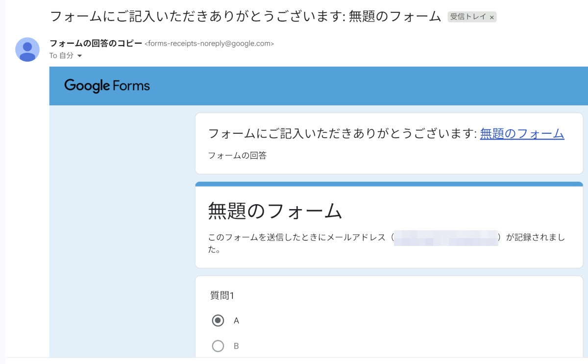
Task: Open the 無題のフォーム link
Action: (522, 133)
